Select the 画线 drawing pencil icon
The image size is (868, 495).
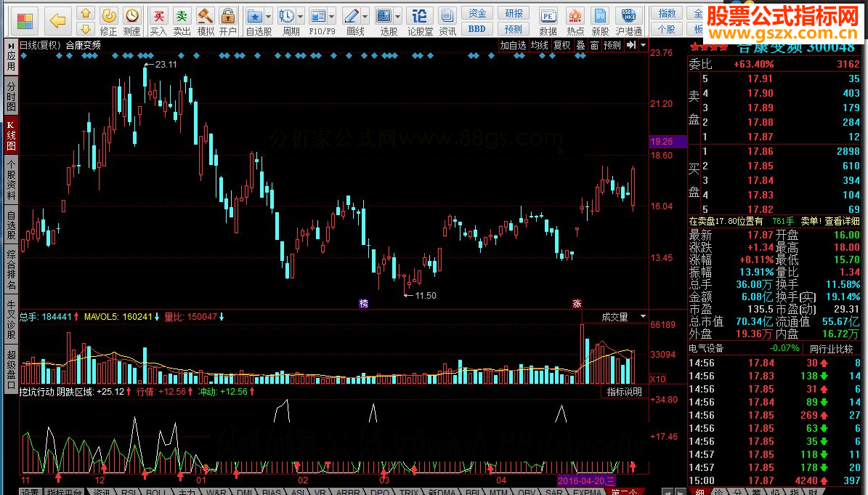click(351, 17)
